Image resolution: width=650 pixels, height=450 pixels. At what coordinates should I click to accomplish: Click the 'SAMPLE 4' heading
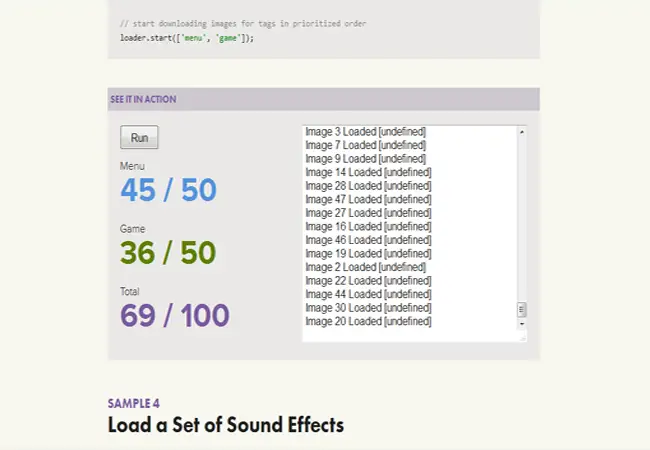(133, 404)
